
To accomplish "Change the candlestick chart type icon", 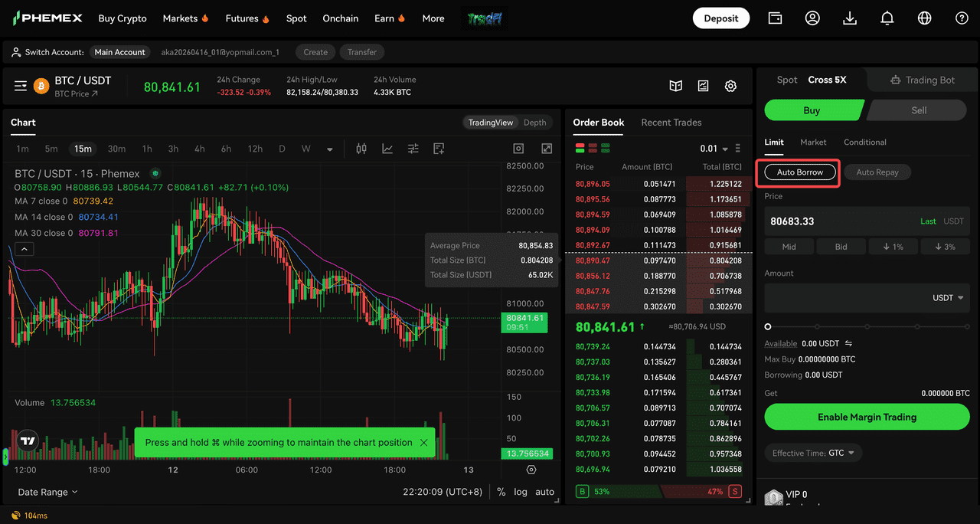I will 361,149.
